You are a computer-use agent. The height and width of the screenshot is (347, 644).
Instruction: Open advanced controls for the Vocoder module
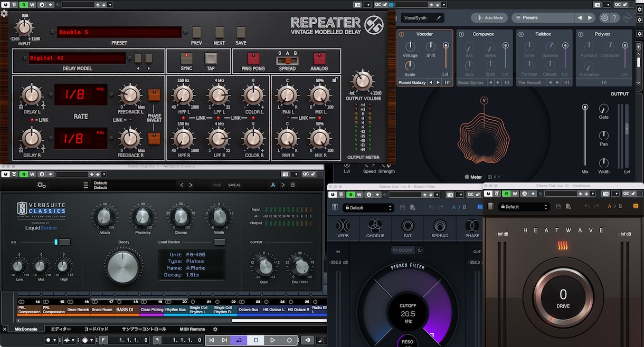447,82
